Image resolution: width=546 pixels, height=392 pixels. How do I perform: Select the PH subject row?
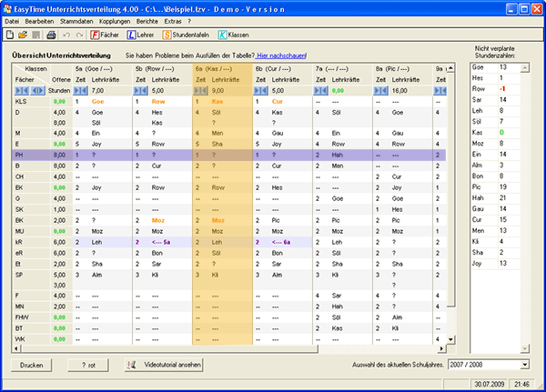(x=228, y=155)
